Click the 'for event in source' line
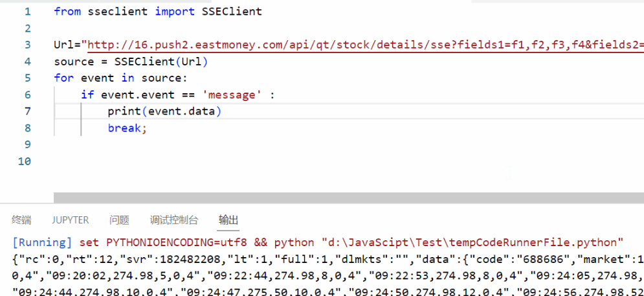The width and height of the screenshot is (644, 296). (x=120, y=78)
